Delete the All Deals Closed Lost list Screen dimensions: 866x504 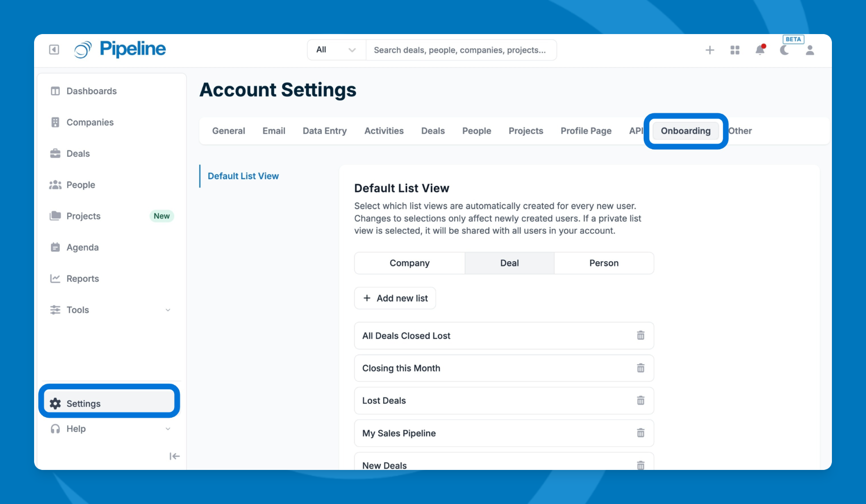coord(641,336)
